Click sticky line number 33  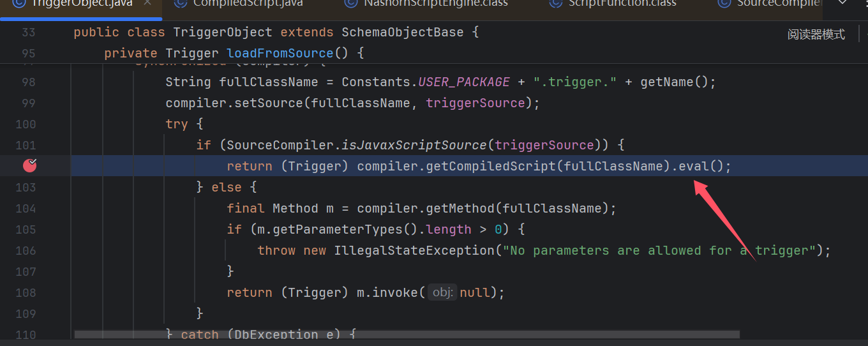tap(28, 32)
